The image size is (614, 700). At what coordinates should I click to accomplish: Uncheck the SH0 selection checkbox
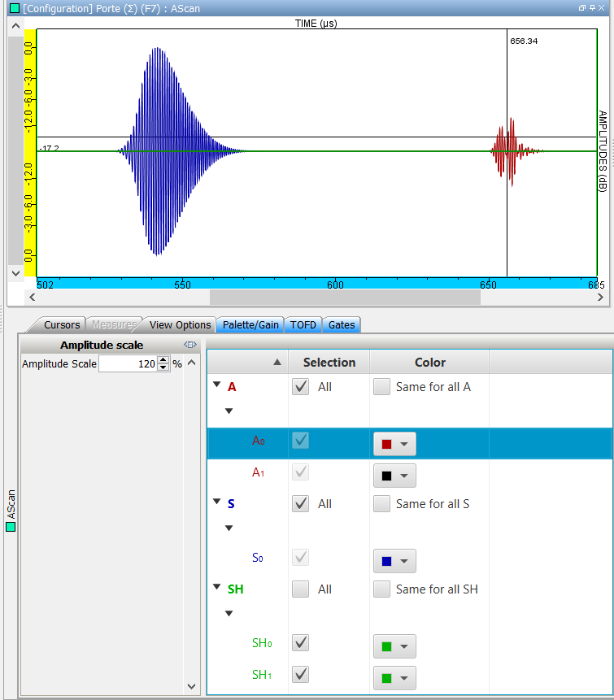coord(301,643)
